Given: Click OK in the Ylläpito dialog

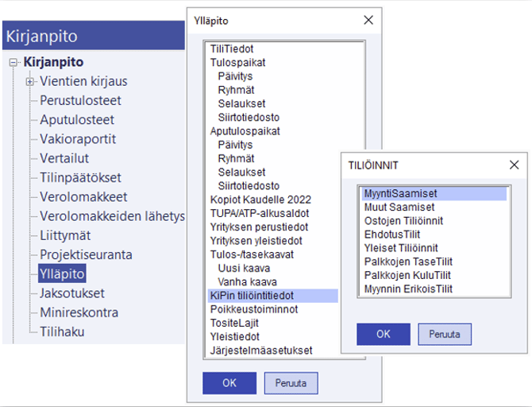Looking at the screenshot, I should pyautogui.click(x=229, y=383).
